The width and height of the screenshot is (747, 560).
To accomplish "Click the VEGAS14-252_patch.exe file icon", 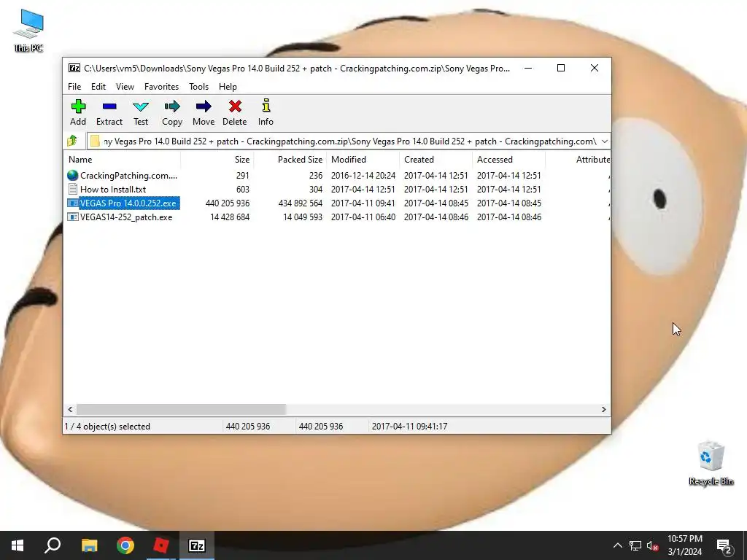I will tap(72, 217).
